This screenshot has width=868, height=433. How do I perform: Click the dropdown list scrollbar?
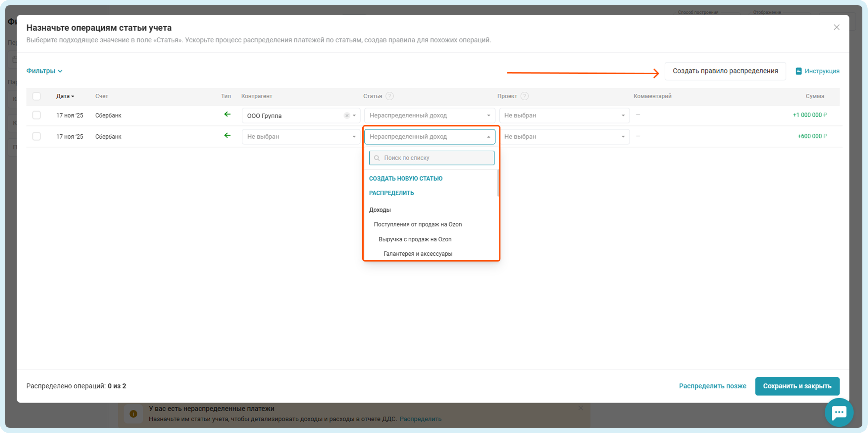[498, 183]
